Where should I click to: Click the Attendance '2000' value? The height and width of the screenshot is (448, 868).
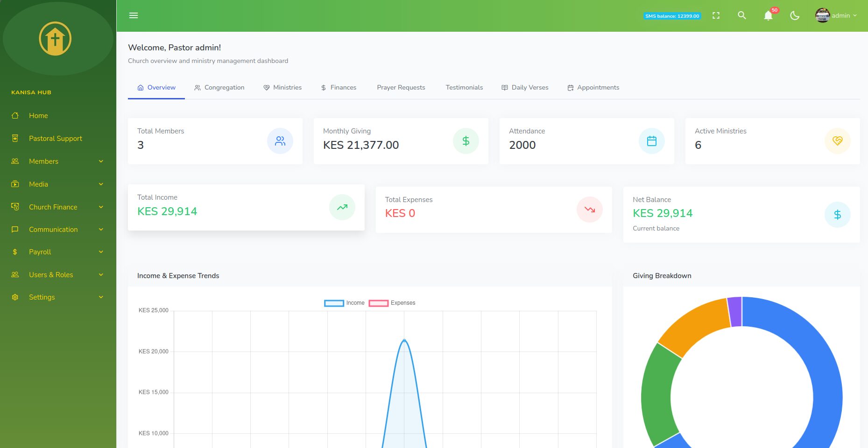pos(522,145)
